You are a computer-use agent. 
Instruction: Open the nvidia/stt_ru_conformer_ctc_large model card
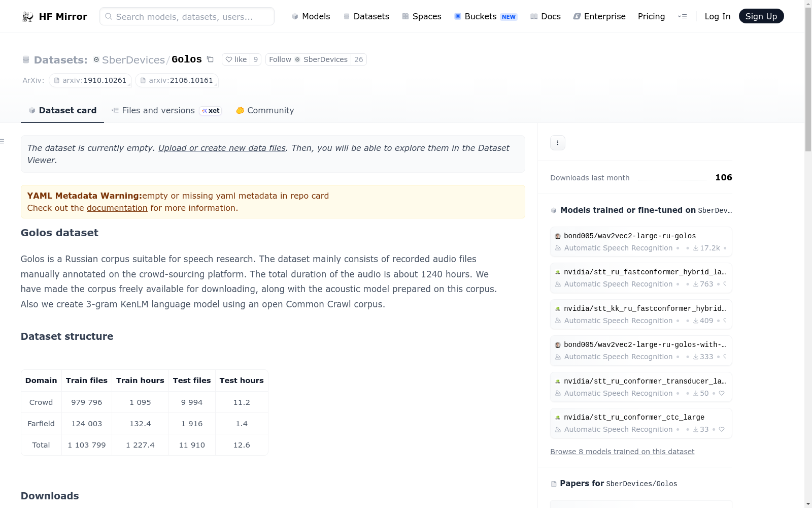point(641,423)
